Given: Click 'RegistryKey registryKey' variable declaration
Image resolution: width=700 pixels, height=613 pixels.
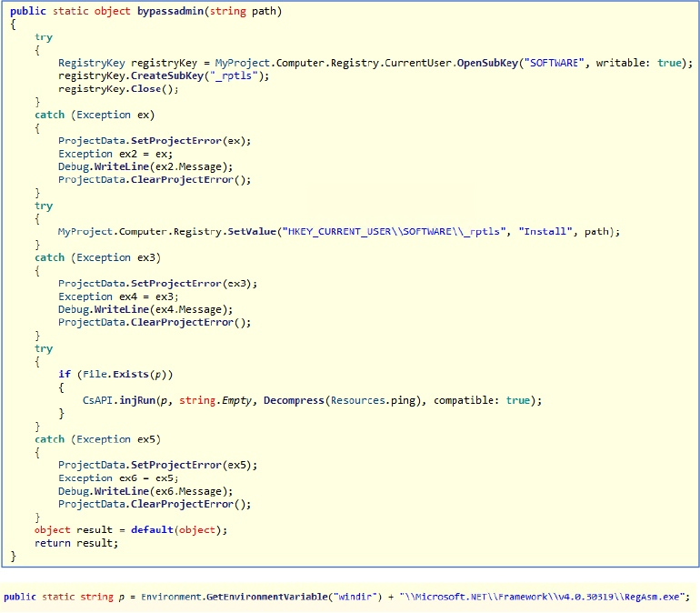Looking at the screenshot, I should pyautogui.click(x=127, y=63).
